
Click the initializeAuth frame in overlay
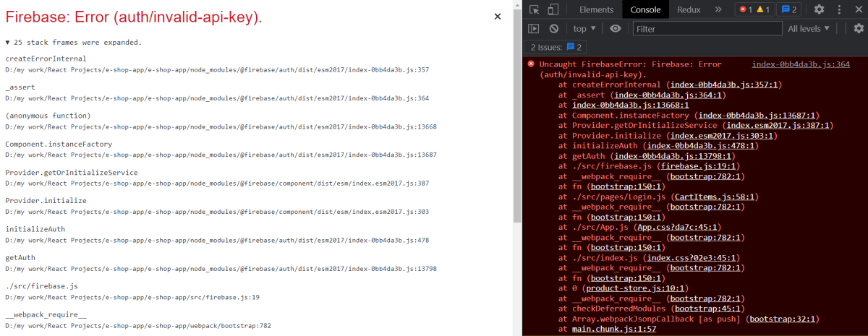pyautogui.click(x=36, y=228)
